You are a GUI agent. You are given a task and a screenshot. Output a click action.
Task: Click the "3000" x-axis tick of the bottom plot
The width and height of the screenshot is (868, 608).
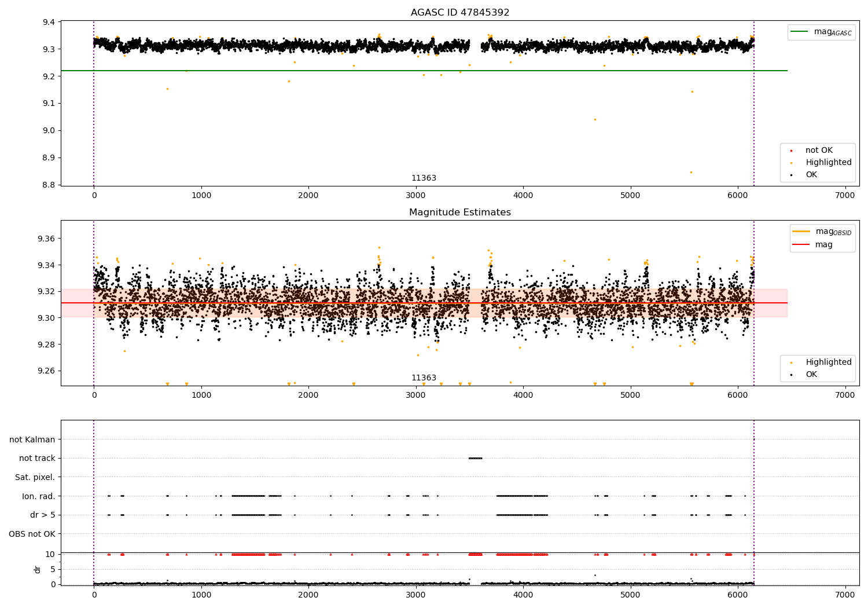416,595
